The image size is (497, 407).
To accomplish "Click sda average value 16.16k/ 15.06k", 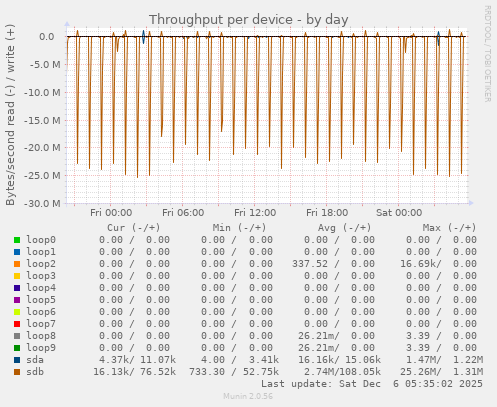I will point(339,360).
